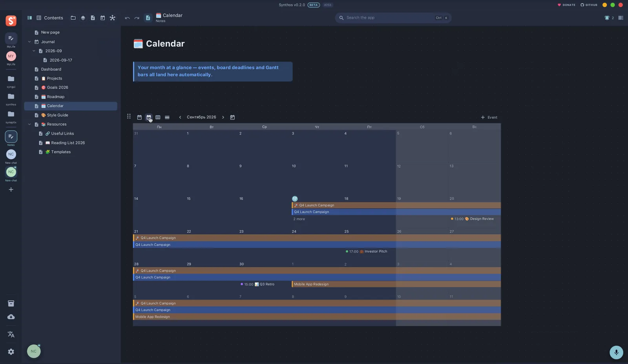Viewport: 628px width, 364px height.
Task: Collapse the Resources folder
Action: pos(29,124)
